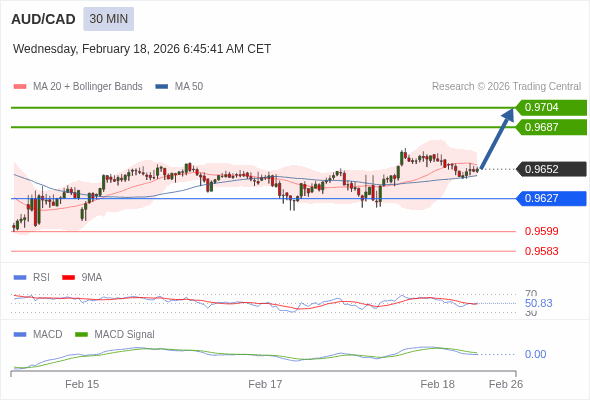Image resolution: width=590 pixels, height=400 pixels.
Task: Click the RSI value 50.83
Action: click(538, 303)
